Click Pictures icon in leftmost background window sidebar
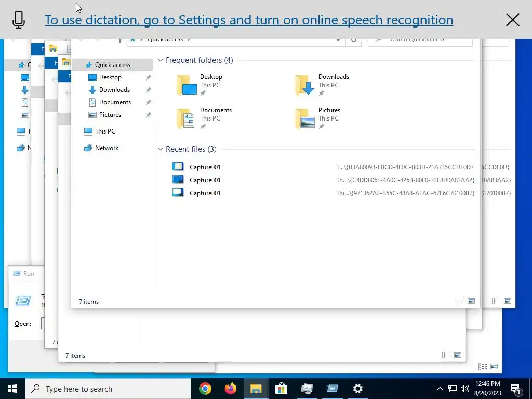 tap(25, 115)
